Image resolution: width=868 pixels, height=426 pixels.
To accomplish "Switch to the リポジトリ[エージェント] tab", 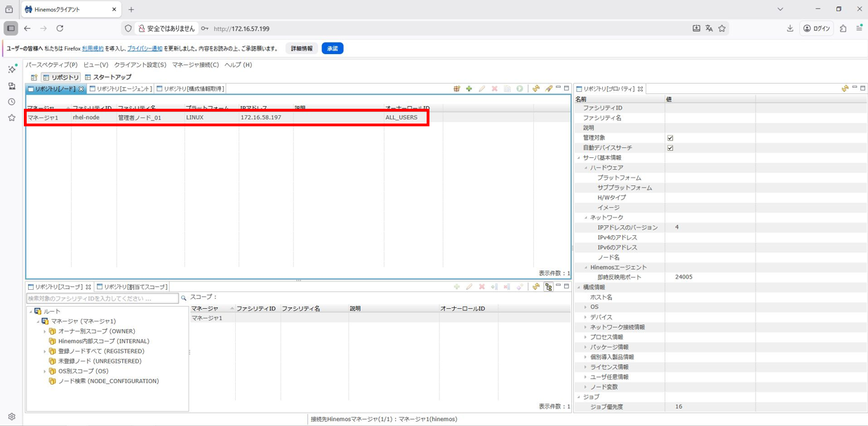I will pos(123,89).
